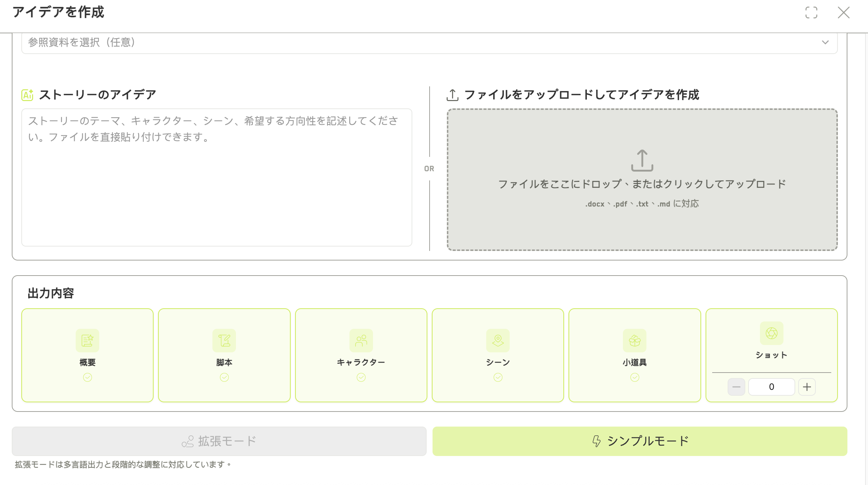Click the ショット label text

(772, 355)
